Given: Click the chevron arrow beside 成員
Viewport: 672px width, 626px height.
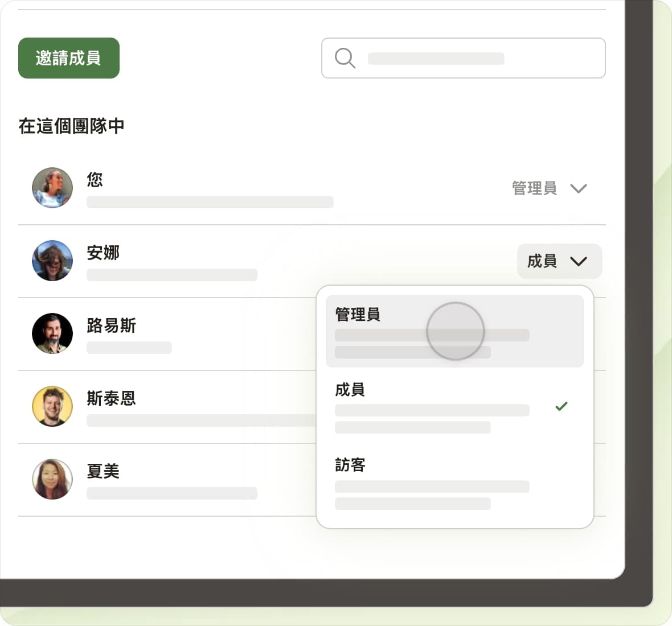Looking at the screenshot, I should pyautogui.click(x=578, y=261).
